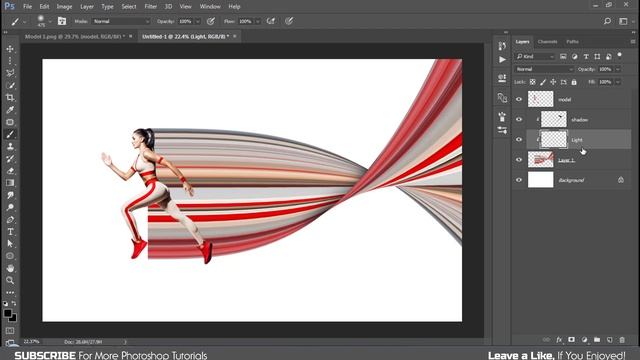Switch to the Paths tab
The width and height of the screenshot is (640, 360).
tap(572, 42)
